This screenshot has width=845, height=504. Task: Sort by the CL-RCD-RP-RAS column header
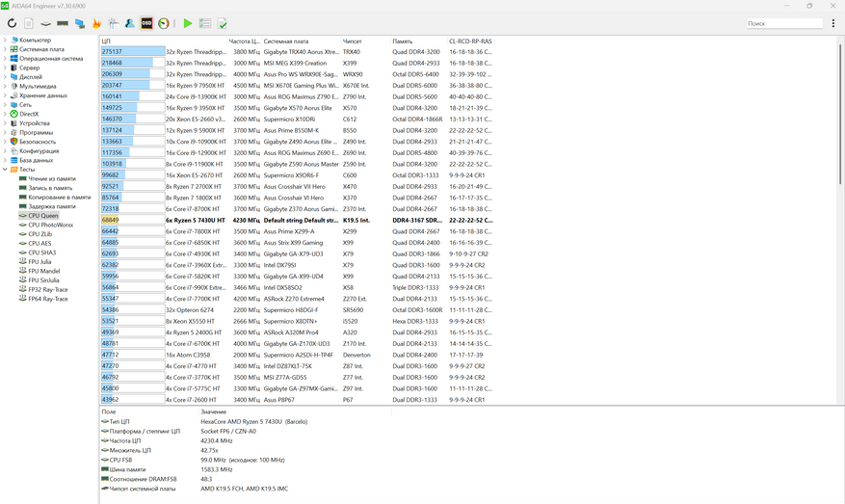470,41
